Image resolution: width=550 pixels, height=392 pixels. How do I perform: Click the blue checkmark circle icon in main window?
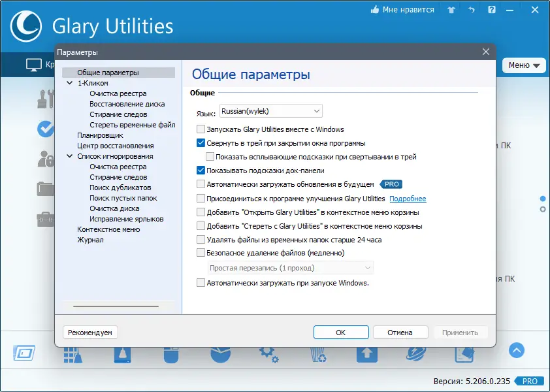pos(46,129)
